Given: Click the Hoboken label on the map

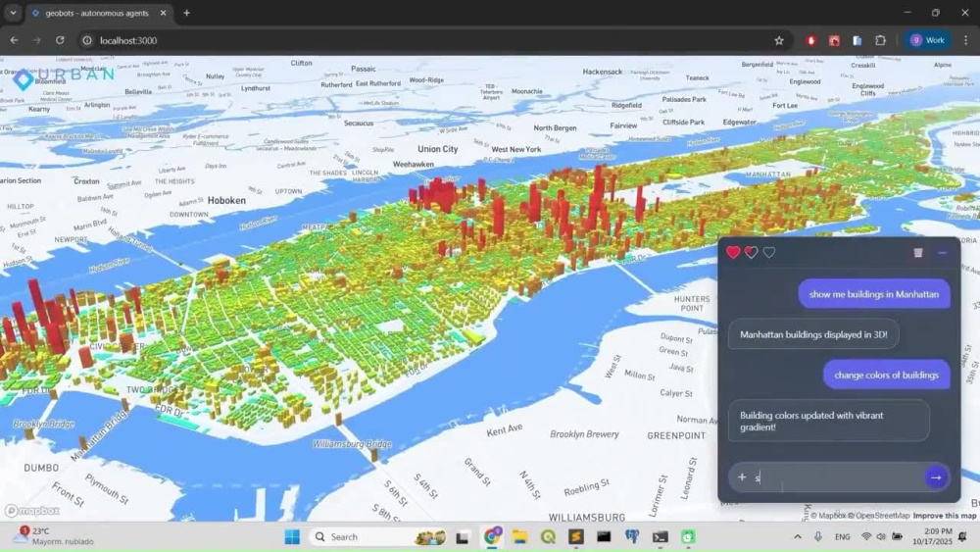Looking at the screenshot, I should pyautogui.click(x=226, y=200).
